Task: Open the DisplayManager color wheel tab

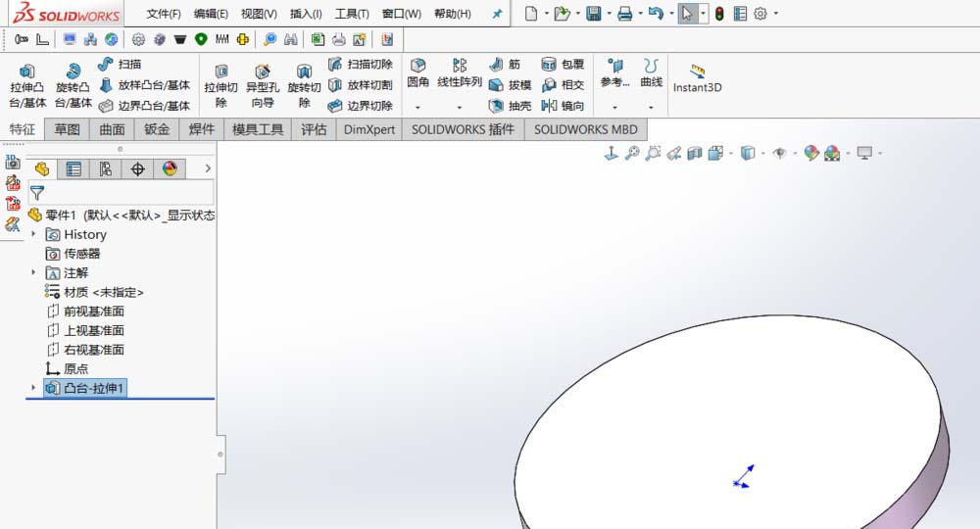Action: pyautogui.click(x=170, y=168)
